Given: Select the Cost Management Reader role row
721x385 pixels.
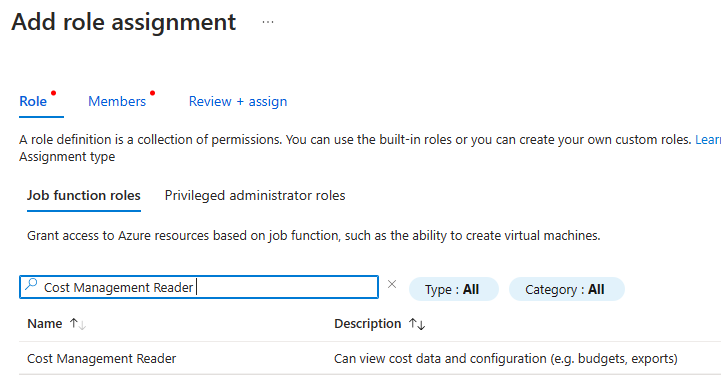Looking at the screenshot, I should tap(370, 358).
